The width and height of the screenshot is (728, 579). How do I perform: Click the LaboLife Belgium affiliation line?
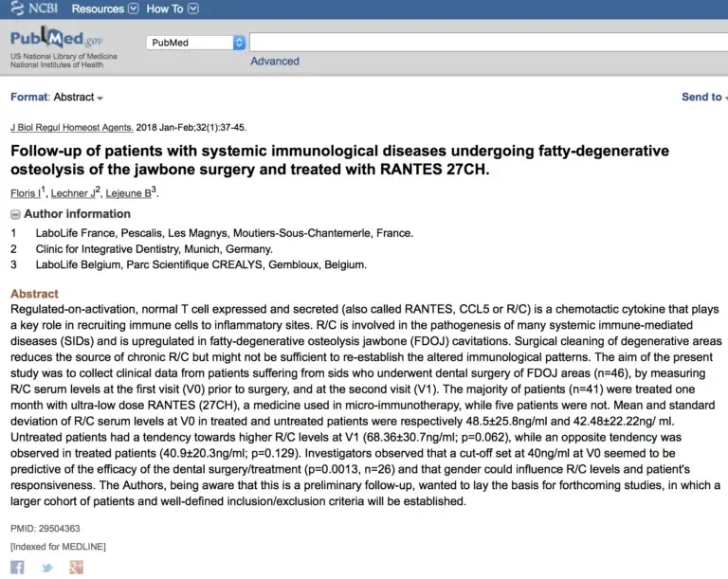tap(201, 264)
